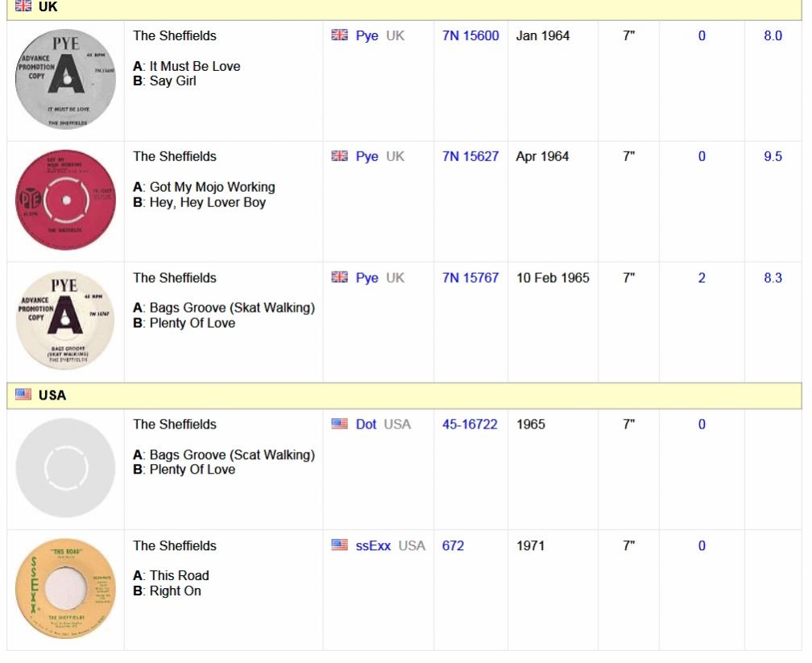Open the ssExx This Road label image
The image size is (812, 663).
click(64, 589)
